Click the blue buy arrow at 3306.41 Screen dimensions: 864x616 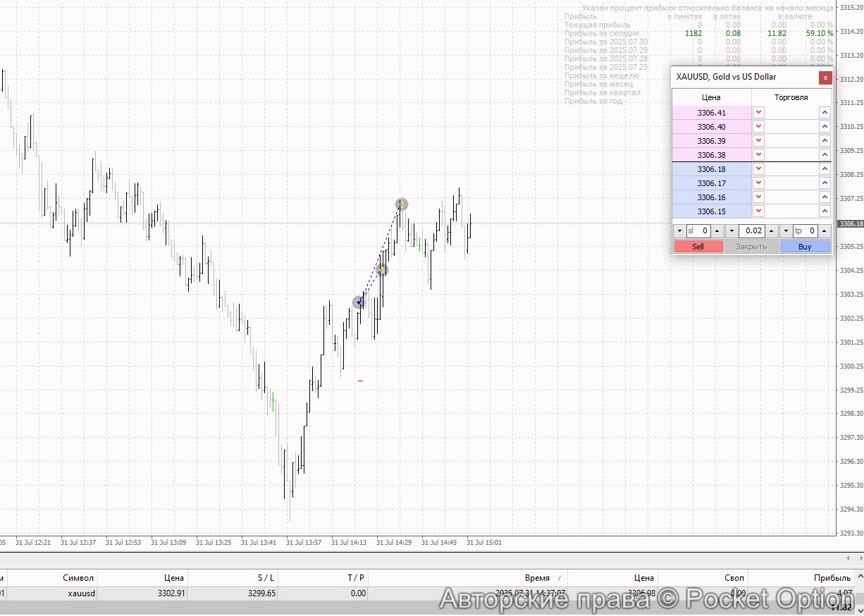[x=824, y=112]
